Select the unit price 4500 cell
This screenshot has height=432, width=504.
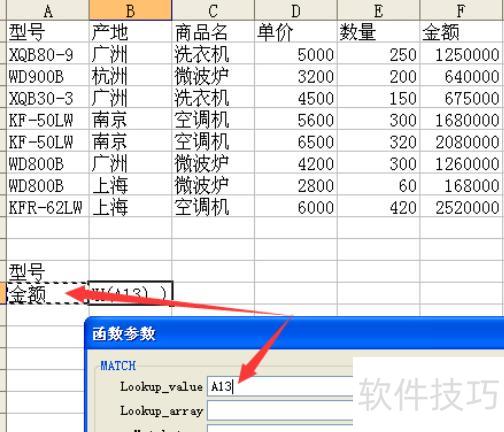(x=296, y=97)
